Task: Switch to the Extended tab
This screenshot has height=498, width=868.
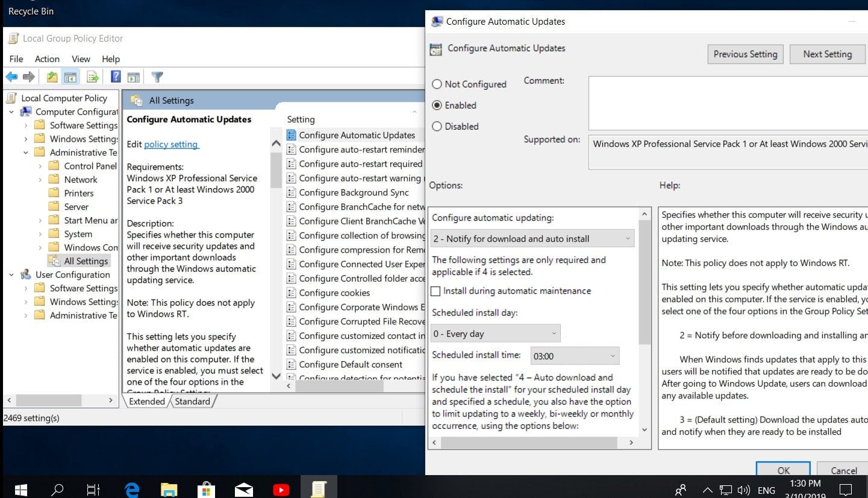Action: tap(146, 402)
